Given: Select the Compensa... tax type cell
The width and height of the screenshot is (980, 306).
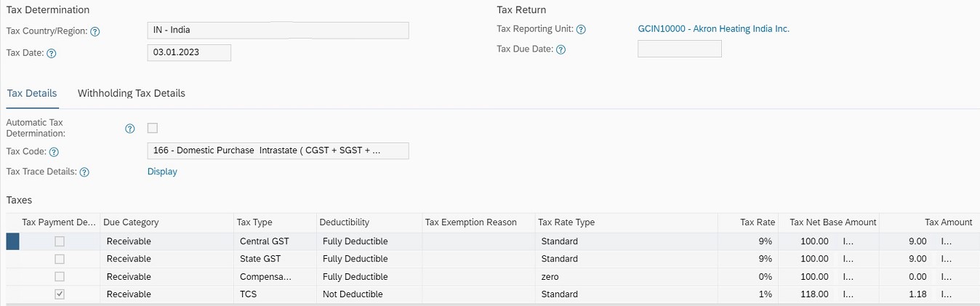Looking at the screenshot, I should pos(274,277).
